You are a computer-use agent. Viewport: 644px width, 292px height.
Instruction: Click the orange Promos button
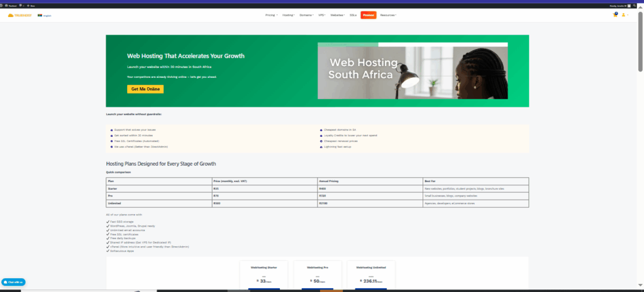point(368,14)
